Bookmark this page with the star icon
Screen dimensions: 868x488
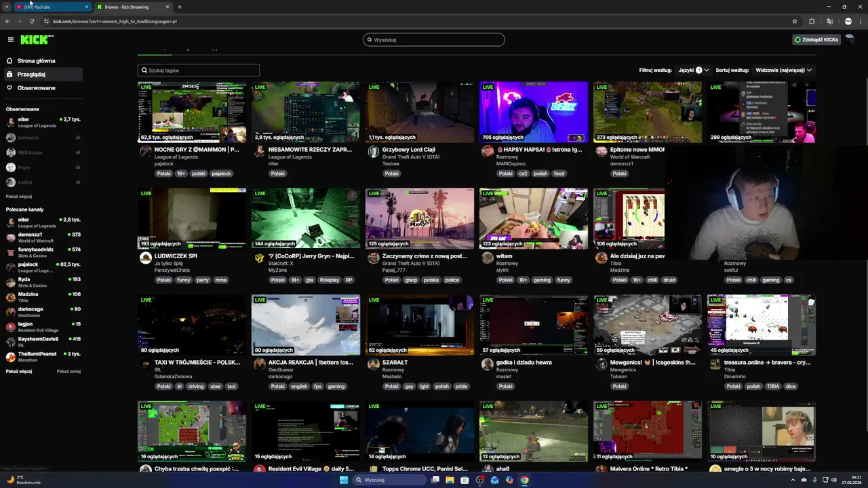[795, 22]
